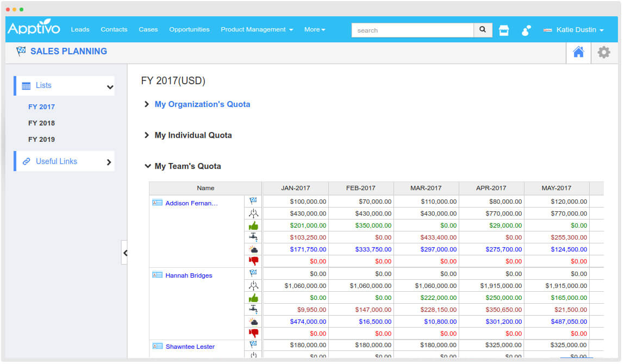Expand My Organization's Quota section
This screenshot has height=364, width=625.
pyautogui.click(x=202, y=104)
